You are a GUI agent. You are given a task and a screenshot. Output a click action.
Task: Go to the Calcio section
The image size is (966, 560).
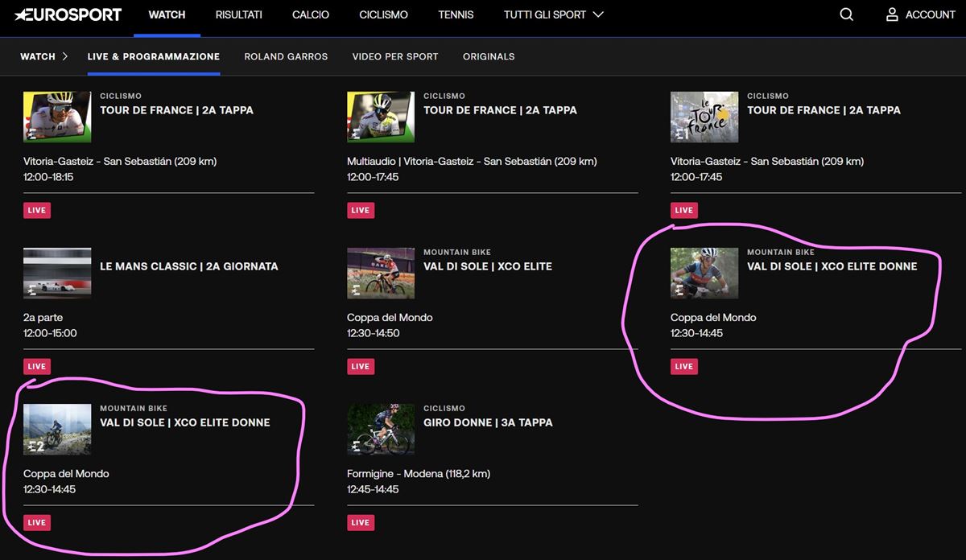pos(311,14)
